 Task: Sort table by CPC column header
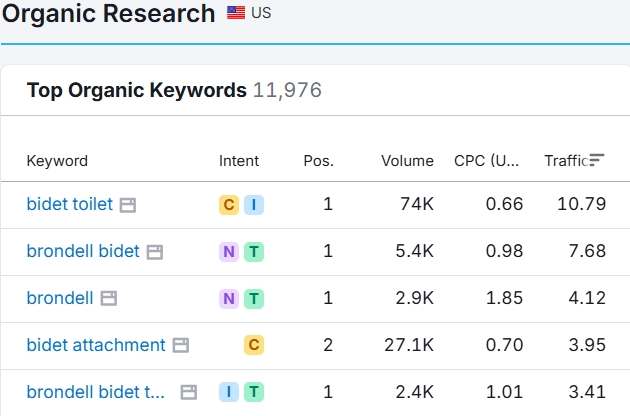pos(486,161)
